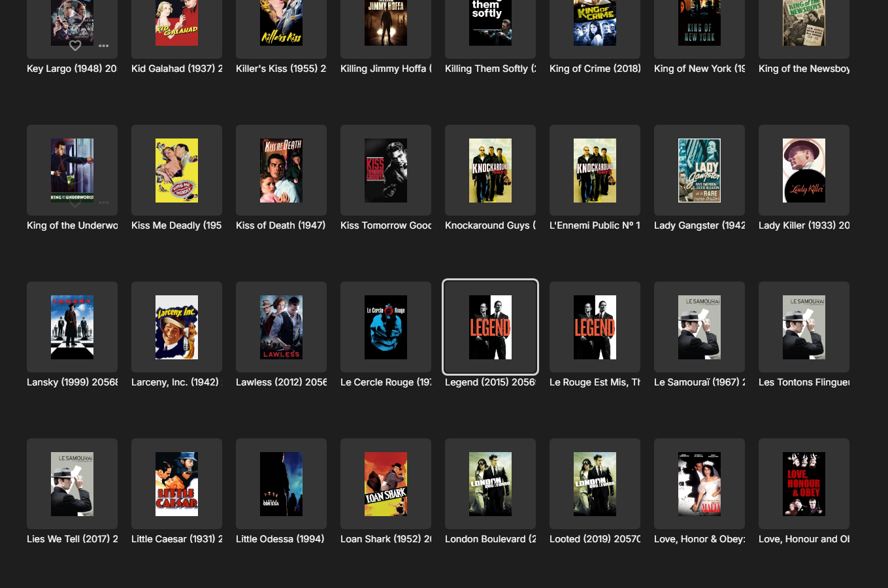Select the Larceny, Inc. (1942) thumbnail
Image resolution: width=888 pixels, height=588 pixels.
(x=176, y=327)
